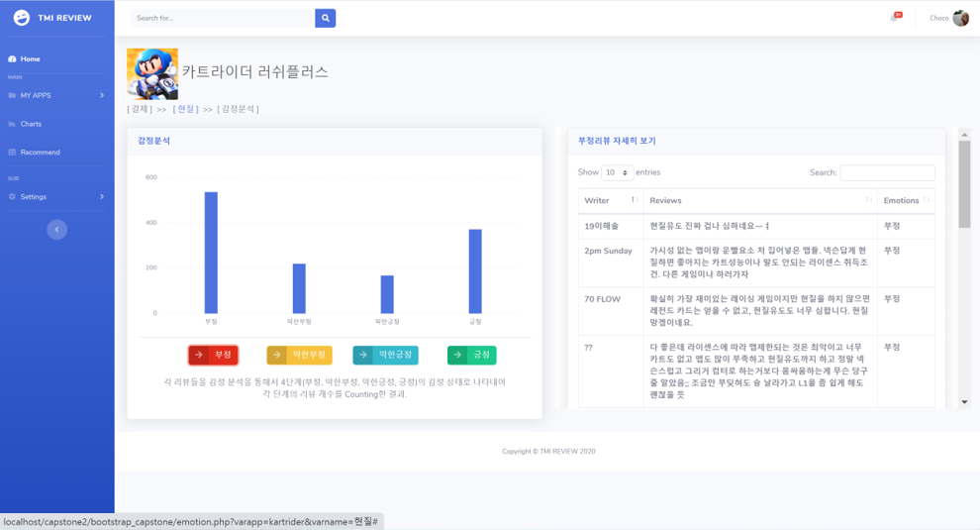Open the Show entries count dropdown
Viewport: 980px width, 530px height.
617,172
